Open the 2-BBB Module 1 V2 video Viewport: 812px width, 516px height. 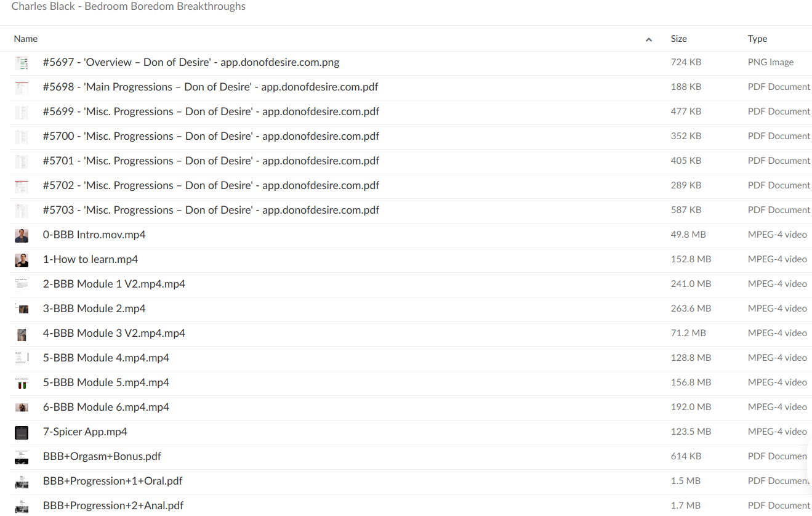[x=114, y=284]
